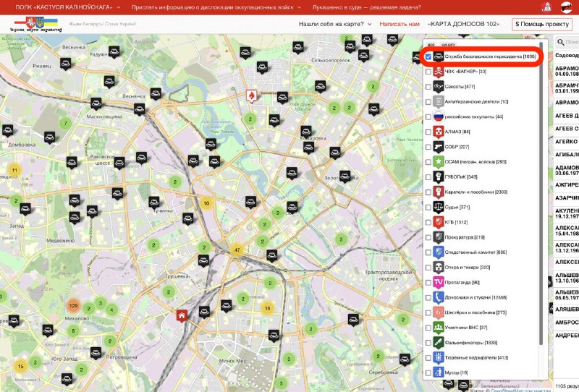Uncheck Служба безопасности президента checkbox
Viewport: 579px width, 392px height.
coord(428,56)
